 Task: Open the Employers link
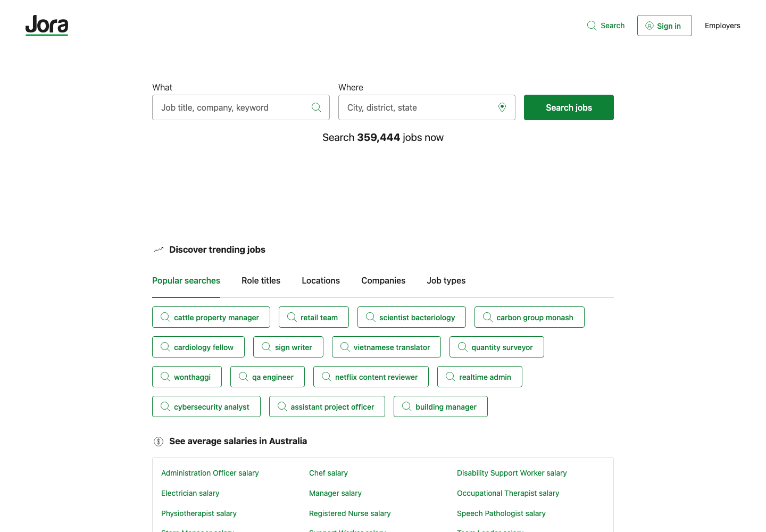[x=722, y=26]
